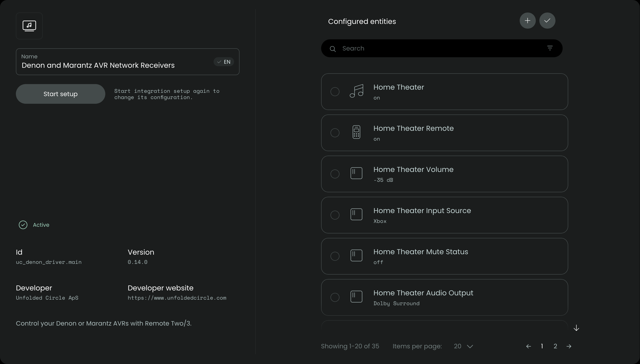
Task: Click the Unfolded Circle ApS developer text
Action: click(47, 298)
